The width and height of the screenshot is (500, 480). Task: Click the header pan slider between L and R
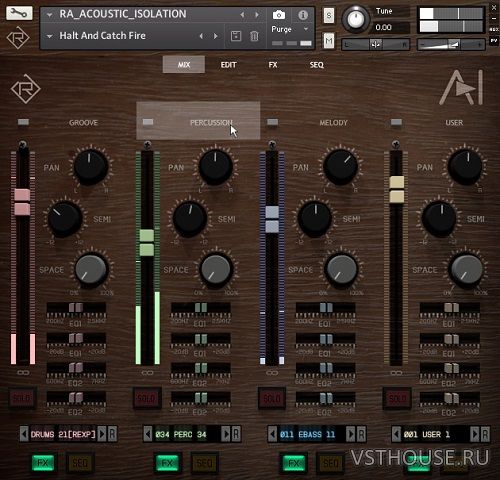click(375, 44)
